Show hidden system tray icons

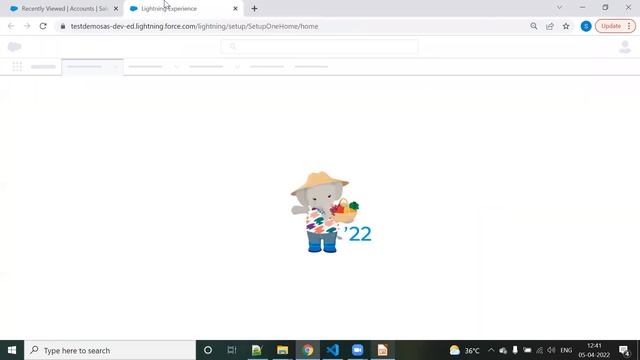click(x=491, y=350)
